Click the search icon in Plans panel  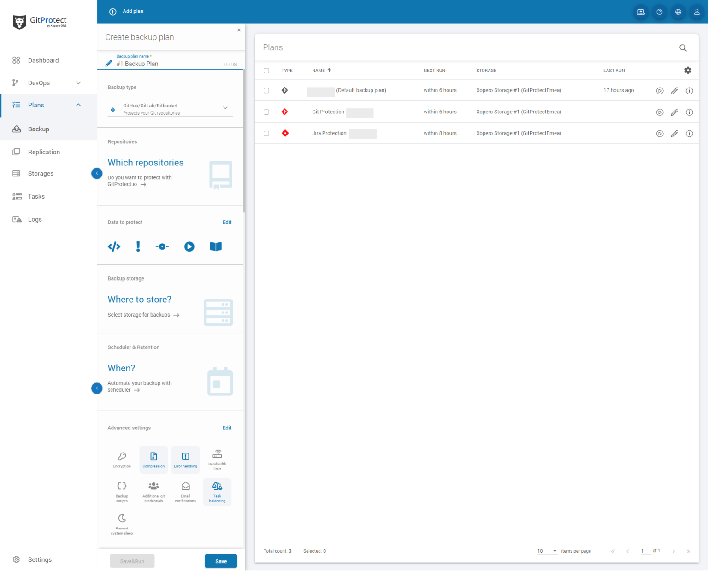pos(683,47)
